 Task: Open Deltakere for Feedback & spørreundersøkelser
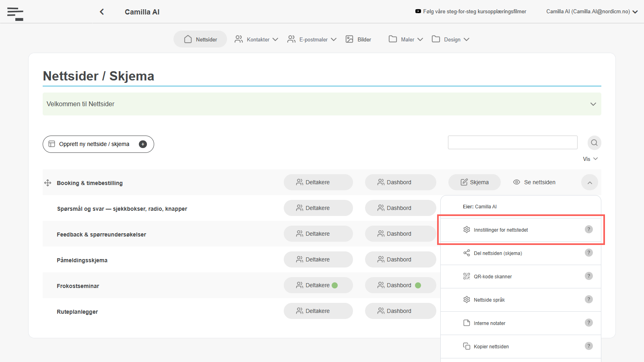click(318, 234)
